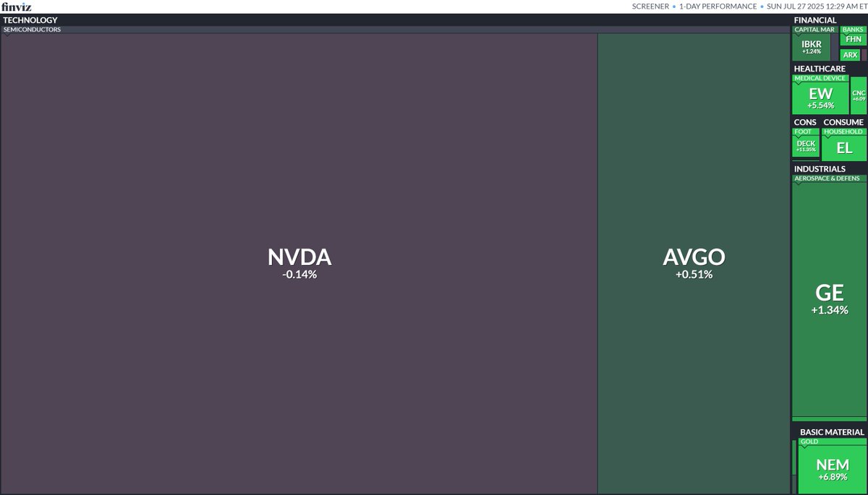The height and width of the screenshot is (495, 868).
Task: Click the BASIC MATERIAL sector header
Action: [832, 432]
